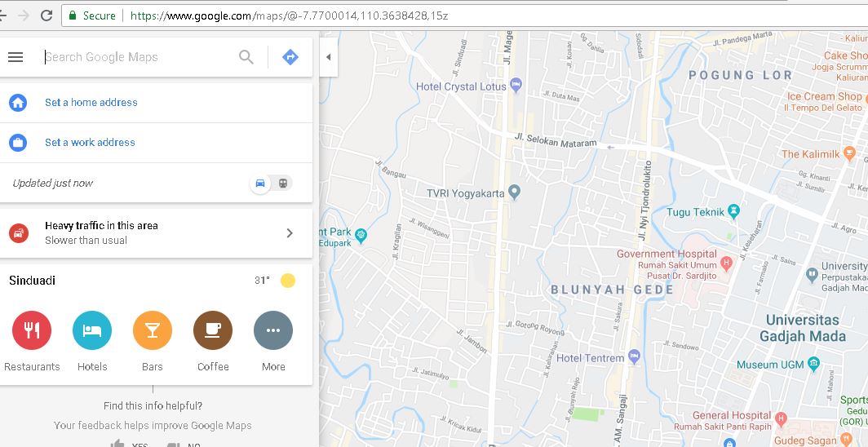Select Hotel Tentrem map pin
The width and height of the screenshot is (868, 447).
pos(635,356)
